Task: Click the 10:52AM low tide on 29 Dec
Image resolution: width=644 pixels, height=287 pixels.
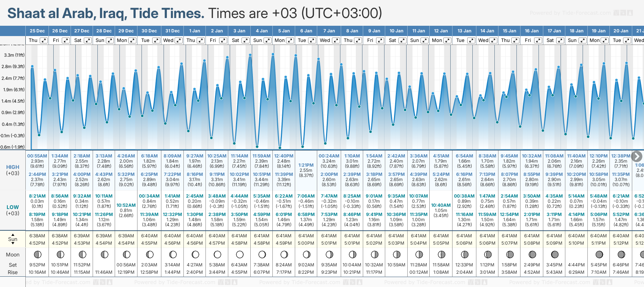Action: tap(126, 205)
